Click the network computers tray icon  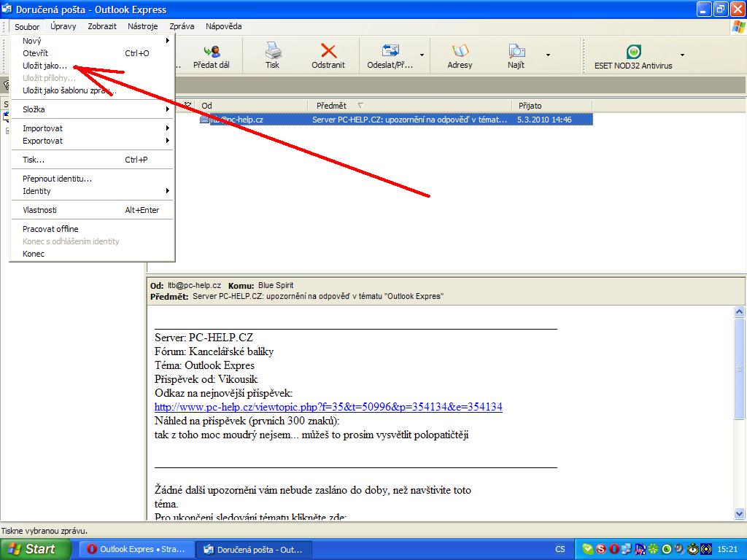tap(627, 549)
